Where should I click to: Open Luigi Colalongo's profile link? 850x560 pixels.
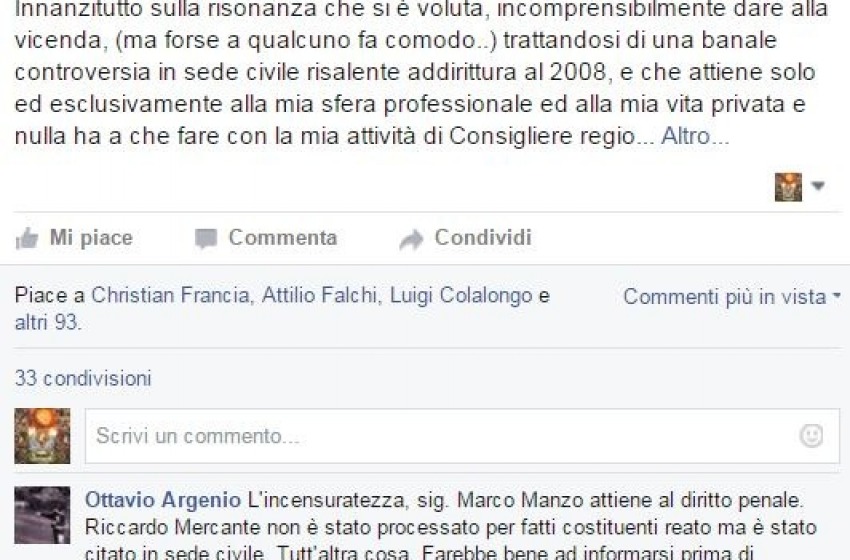click(x=461, y=295)
